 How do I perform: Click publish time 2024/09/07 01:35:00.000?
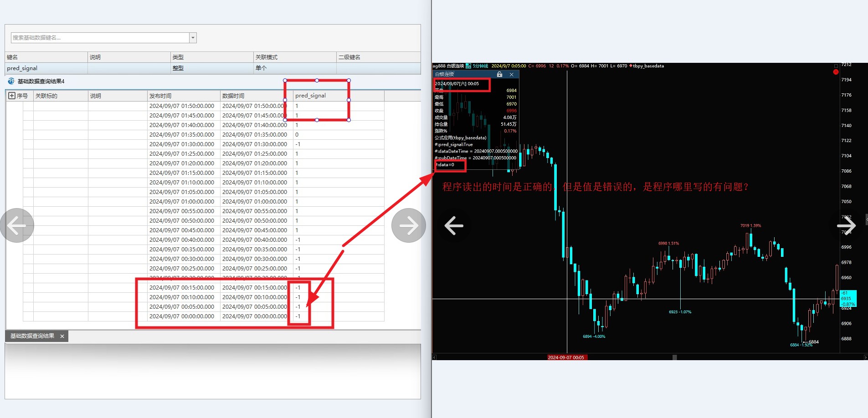(182, 135)
